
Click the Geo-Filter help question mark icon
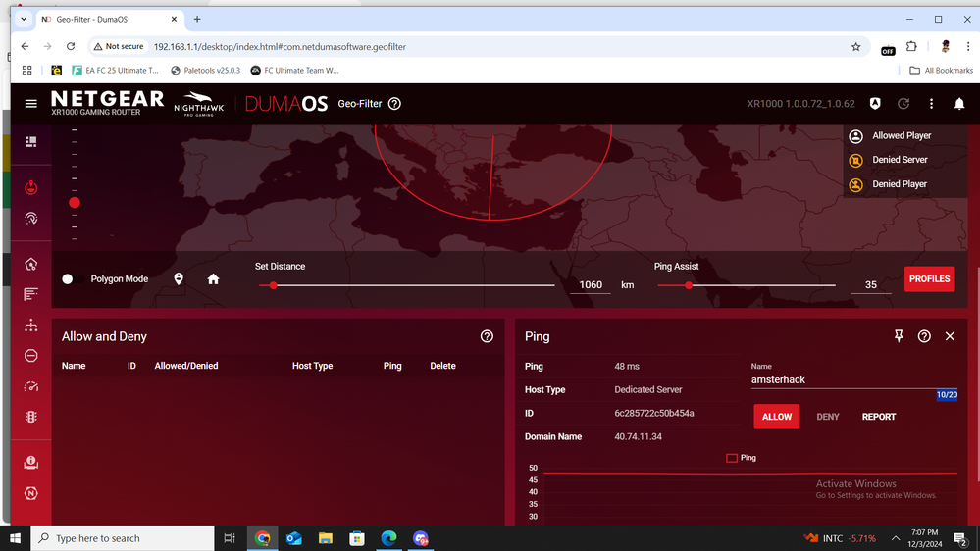tap(394, 104)
